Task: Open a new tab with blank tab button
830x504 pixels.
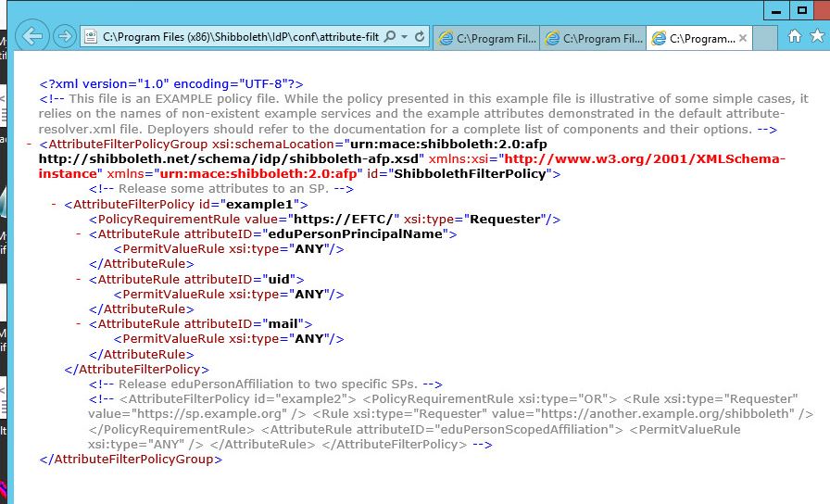Action: pyautogui.click(x=764, y=38)
